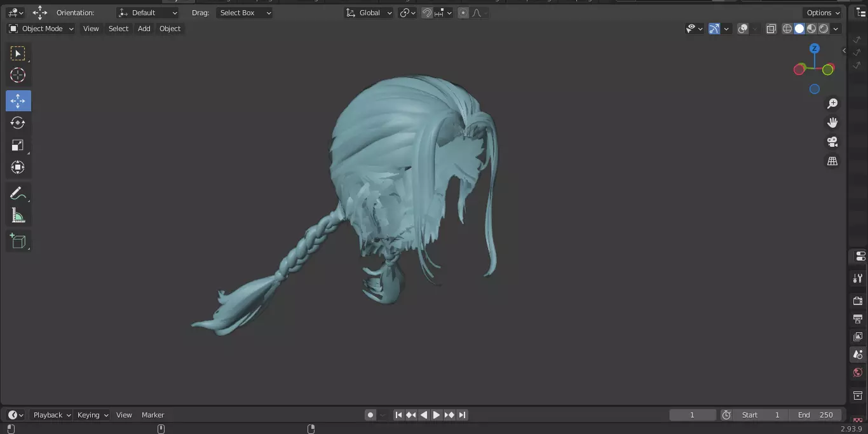Click current frame field showing 1
868x434 pixels.
693,415
